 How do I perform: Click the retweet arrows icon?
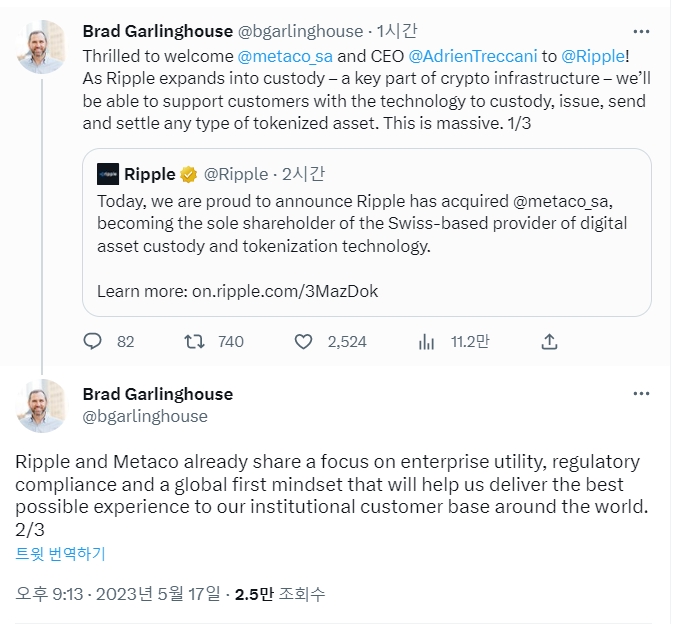pos(194,341)
